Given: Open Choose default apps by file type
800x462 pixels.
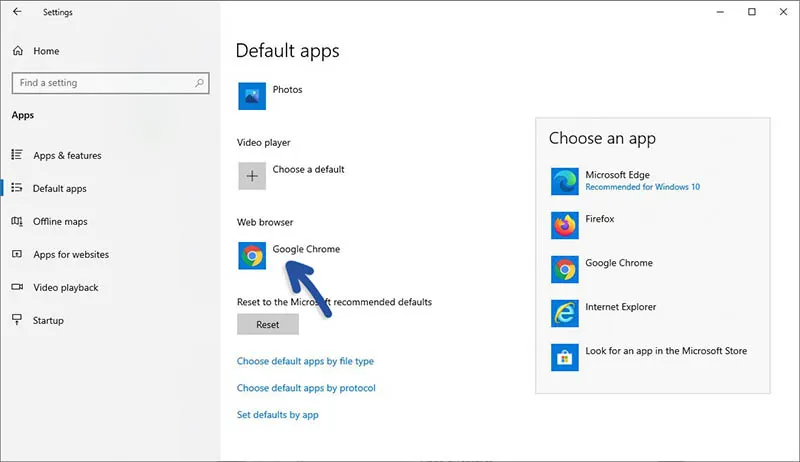Looking at the screenshot, I should click(305, 361).
